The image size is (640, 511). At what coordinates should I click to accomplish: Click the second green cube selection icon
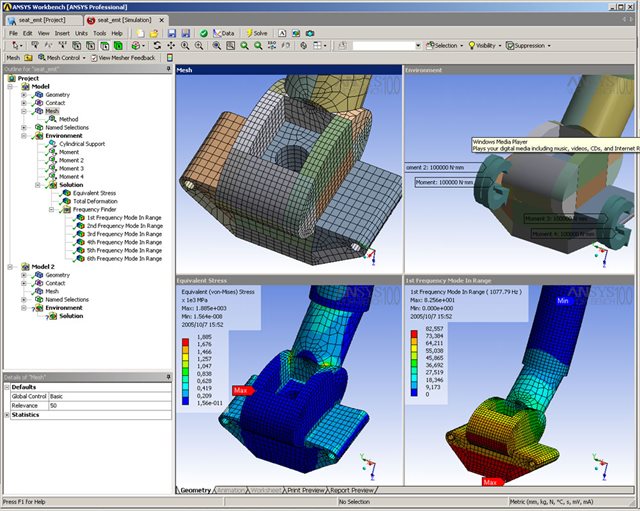(x=118, y=46)
